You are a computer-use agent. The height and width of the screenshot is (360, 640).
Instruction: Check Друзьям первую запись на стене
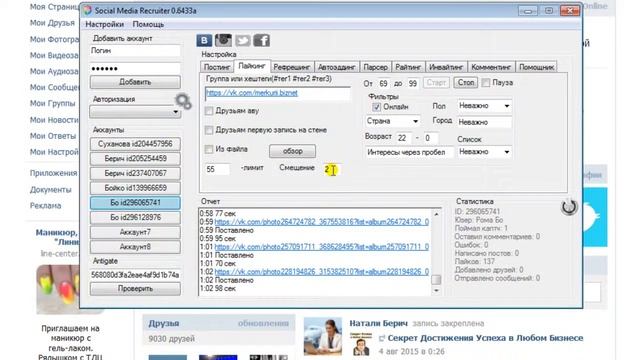pyautogui.click(x=209, y=130)
